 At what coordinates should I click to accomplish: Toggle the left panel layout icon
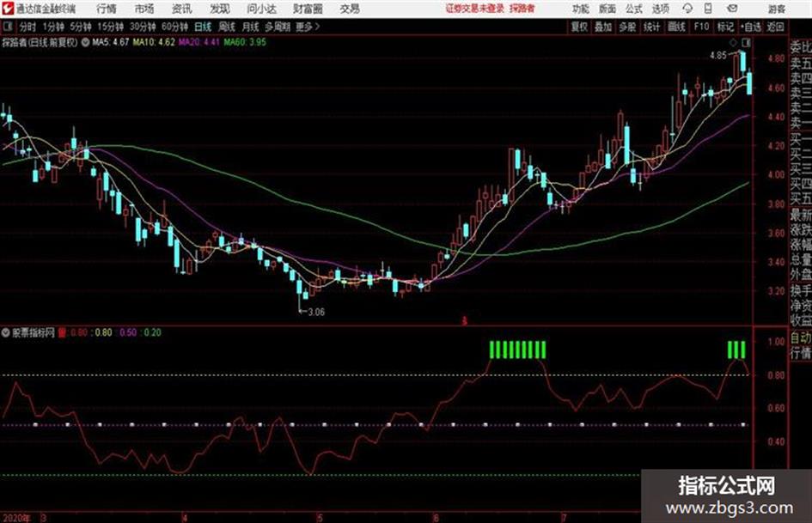tap(7, 27)
